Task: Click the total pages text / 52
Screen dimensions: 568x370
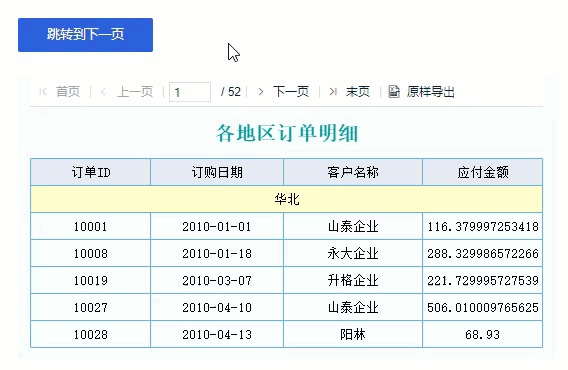Action: point(231,92)
